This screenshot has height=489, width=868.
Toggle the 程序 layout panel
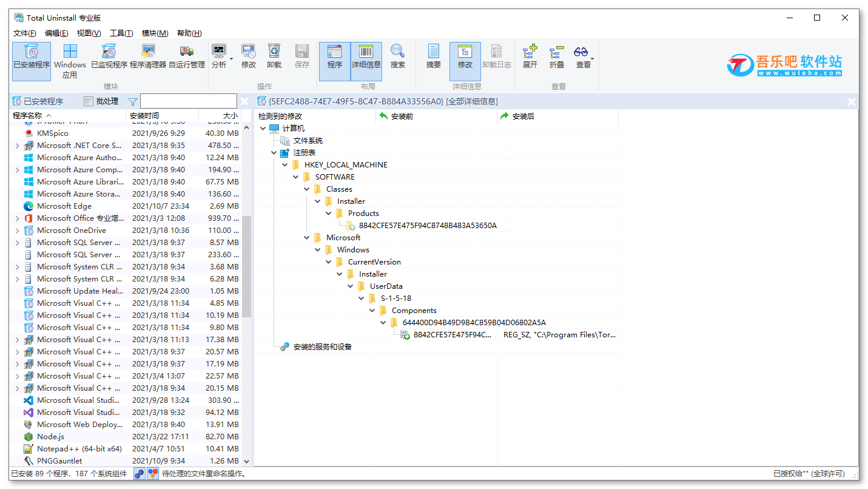(335, 61)
